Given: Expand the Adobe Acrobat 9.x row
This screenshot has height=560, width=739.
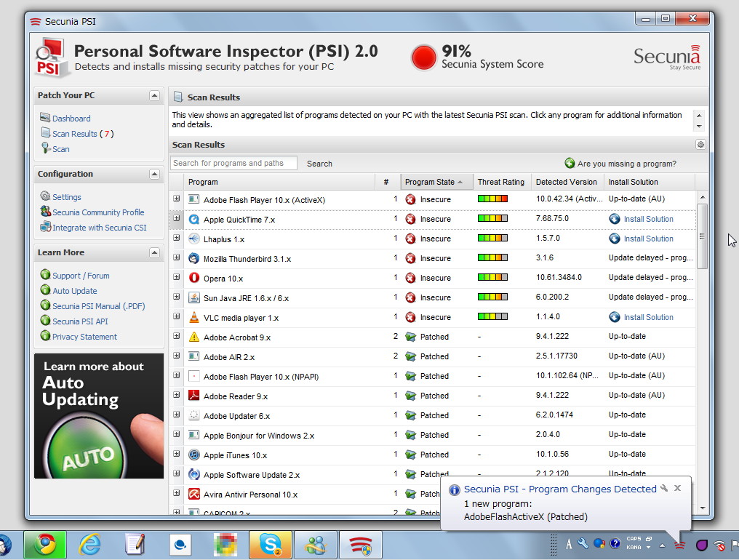Looking at the screenshot, I should pyautogui.click(x=176, y=336).
